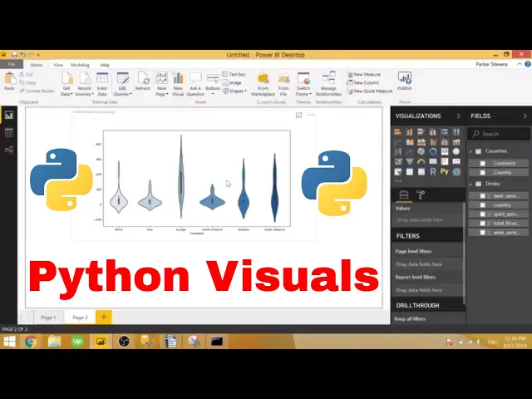532x399 pixels.
Task: Tick the spirit_serv... field checkbox
Action: pyautogui.click(x=482, y=214)
